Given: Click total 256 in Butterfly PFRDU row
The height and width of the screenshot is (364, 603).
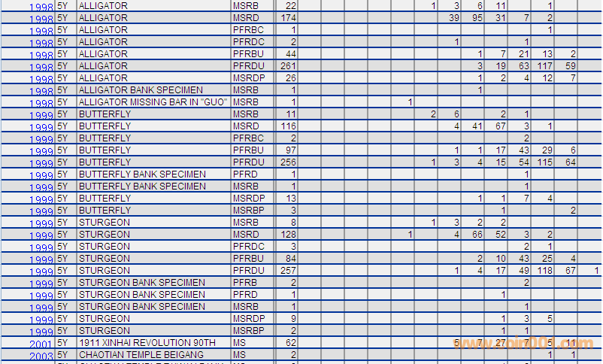Looking at the screenshot, I should [288, 162].
